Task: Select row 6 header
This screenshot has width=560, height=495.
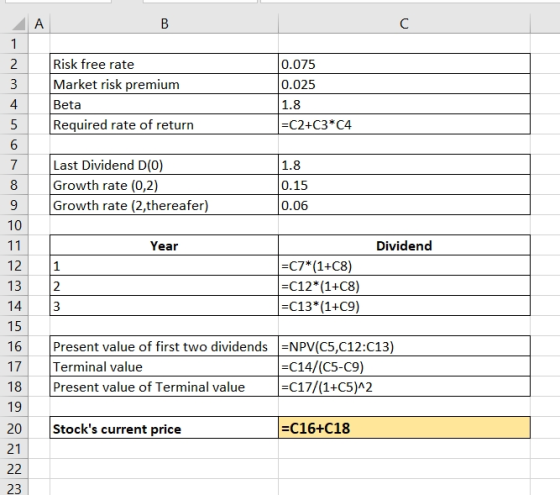Action: click(x=14, y=145)
